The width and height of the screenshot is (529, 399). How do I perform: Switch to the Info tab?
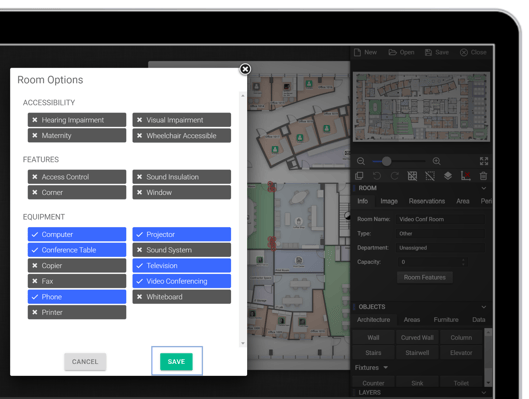[x=363, y=201]
